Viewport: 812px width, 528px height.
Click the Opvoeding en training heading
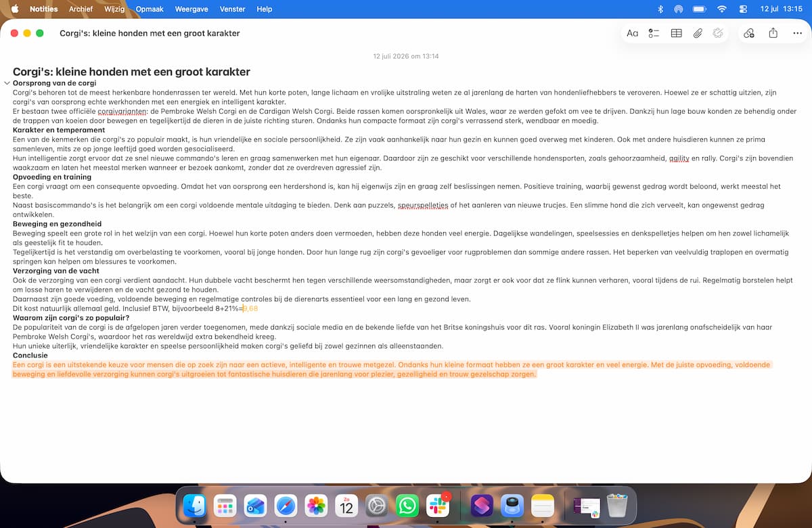(52, 177)
